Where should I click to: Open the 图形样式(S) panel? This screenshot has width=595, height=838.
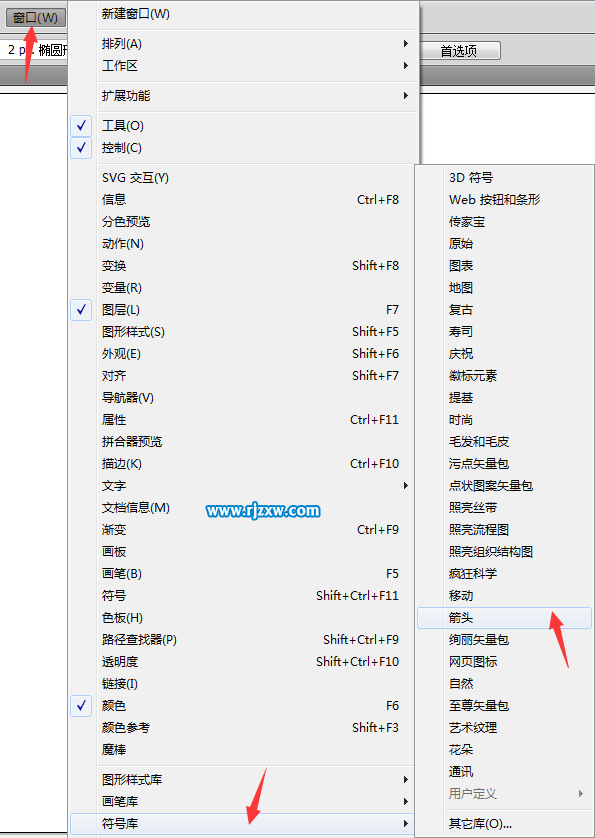pyautogui.click(x=243, y=331)
